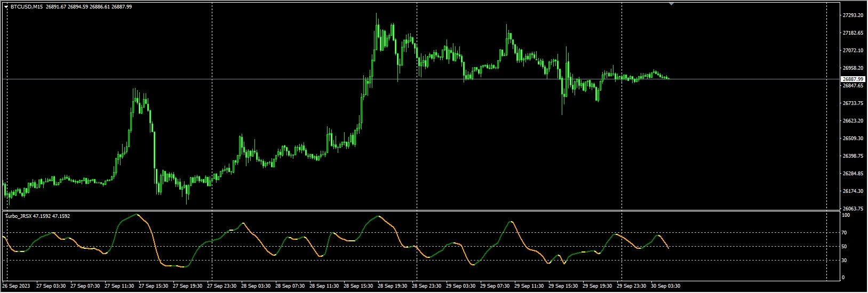Image resolution: width=868 pixels, height=293 pixels.
Task: Click indicator scale level 70
Action: coord(845,233)
